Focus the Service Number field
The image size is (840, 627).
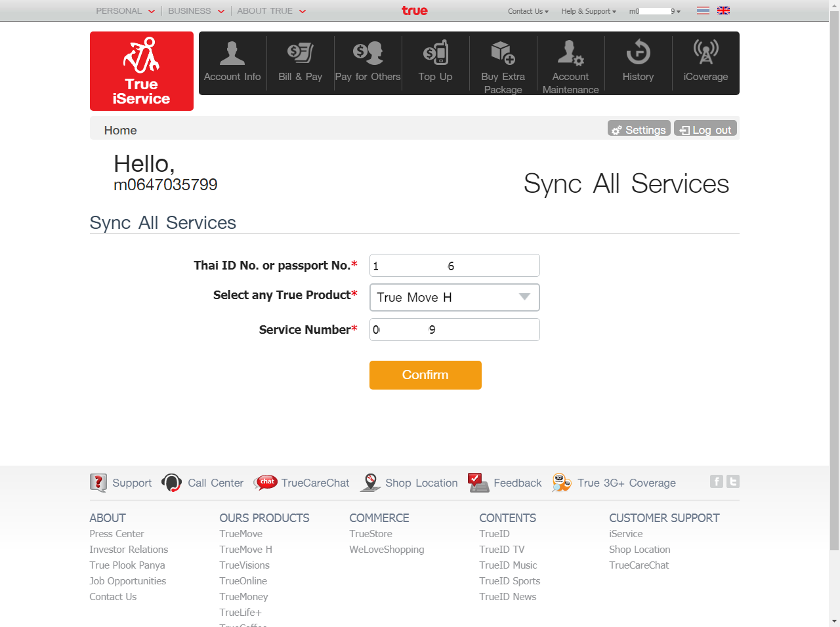click(x=455, y=330)
